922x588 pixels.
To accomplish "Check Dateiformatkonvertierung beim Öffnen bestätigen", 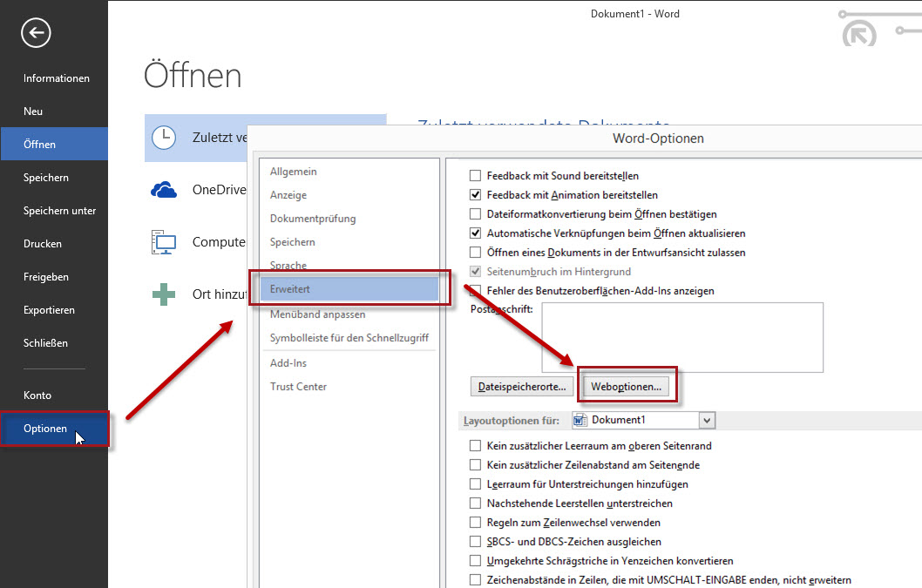I will click(475, 214).
